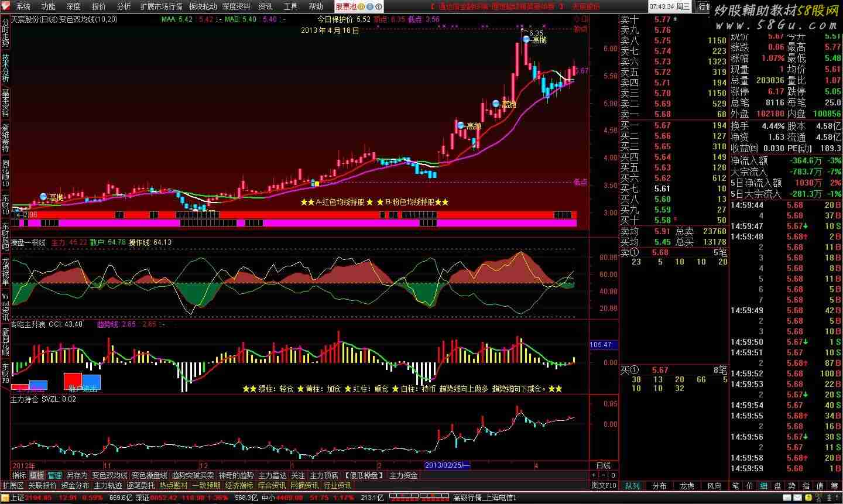Click the red application logo icon
Screen dimensions: 843x504
click(5, 6)
